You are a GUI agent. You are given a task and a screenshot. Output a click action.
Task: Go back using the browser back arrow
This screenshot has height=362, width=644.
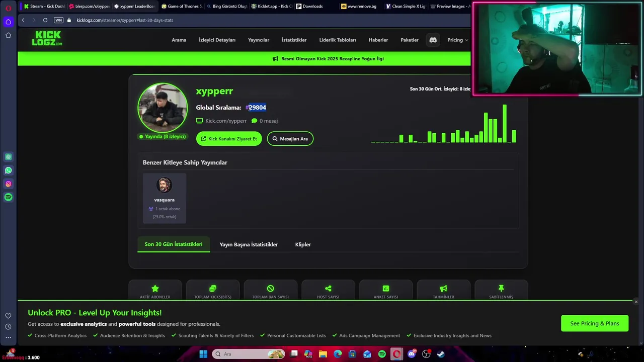pyautogui.click(x=23, y=20)
